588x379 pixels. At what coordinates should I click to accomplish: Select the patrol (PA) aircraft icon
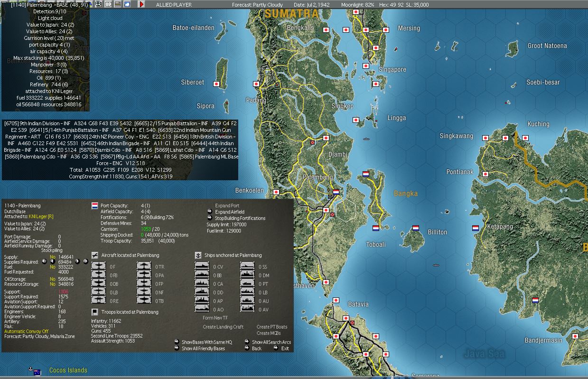[x=144, y=275]
